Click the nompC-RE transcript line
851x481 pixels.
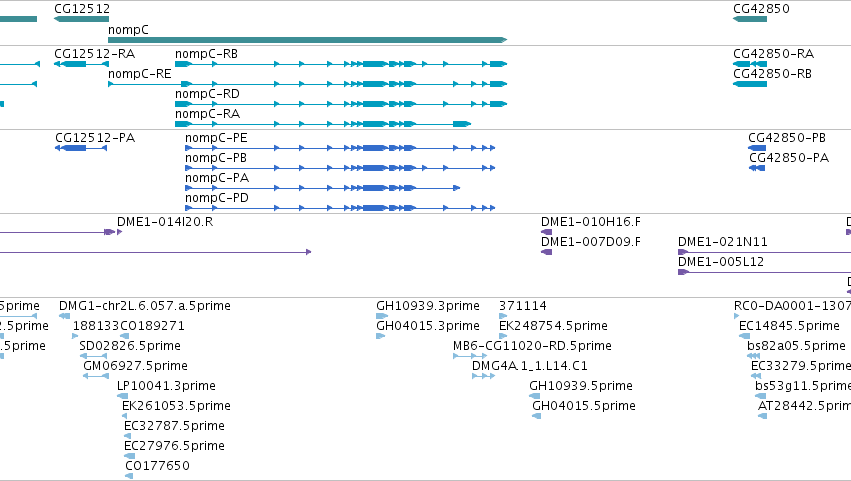pyautogui.click(x=307, y=84)
